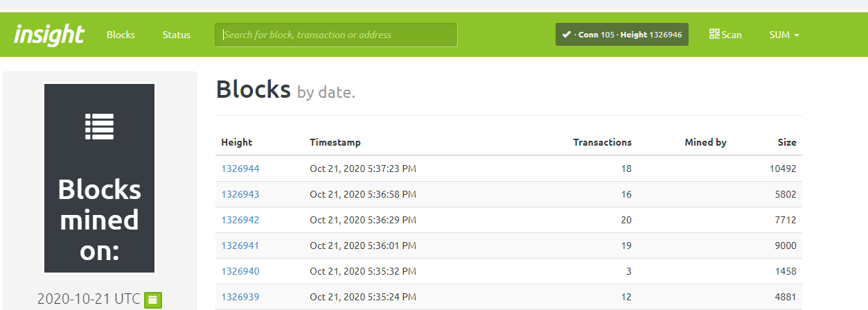Image resolution: width=868 pixels, height=310 pixels.
Task: Open block 1326940
Action: point(240,271)
